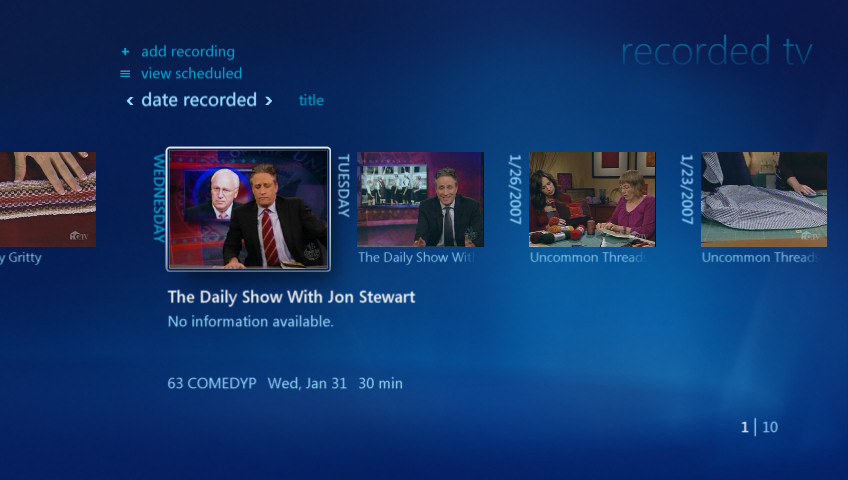The width and height of the screenshot is (848, 480).
Task: Open the 1/23/2007 Uncommon Threads recording
Action: [764, 199]
